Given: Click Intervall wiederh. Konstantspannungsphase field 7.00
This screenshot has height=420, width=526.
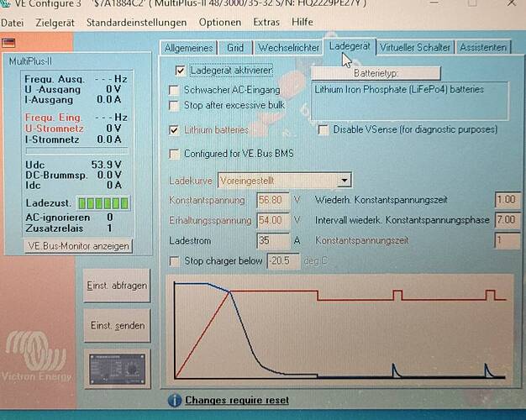Looking at the screenshot, I should pyautogui.click(x=508, y=220).
